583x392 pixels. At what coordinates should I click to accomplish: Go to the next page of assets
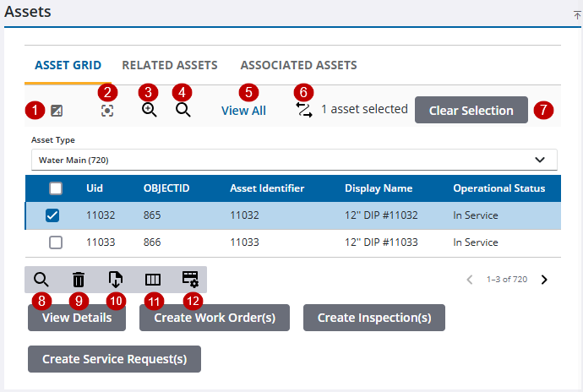click(x=544, y=280)
